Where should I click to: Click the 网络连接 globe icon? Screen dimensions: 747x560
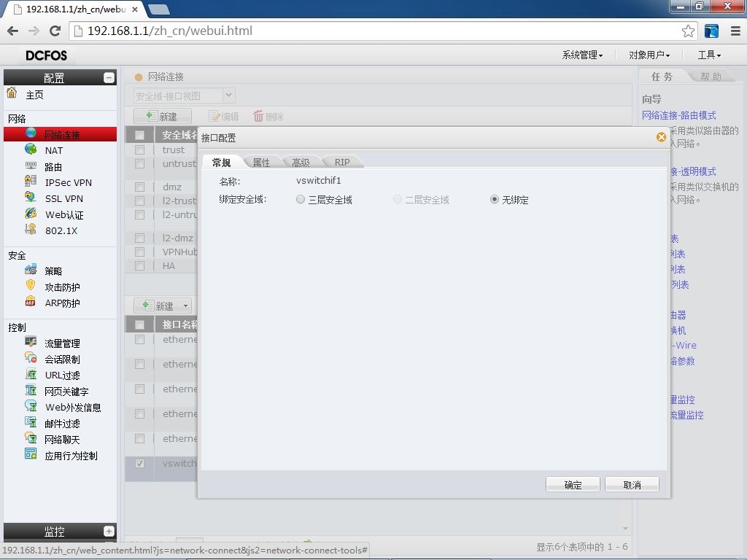(31, 133)
